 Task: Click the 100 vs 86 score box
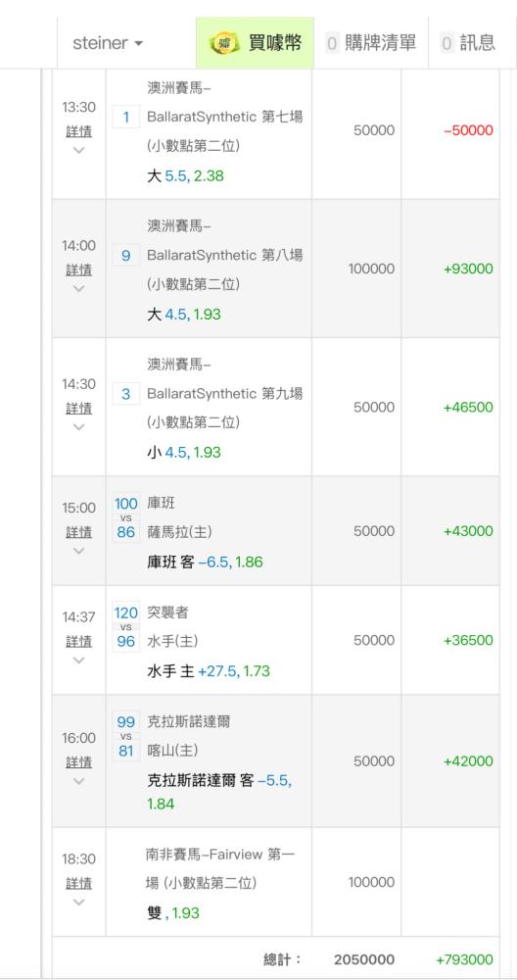click(x=126, y=518)
